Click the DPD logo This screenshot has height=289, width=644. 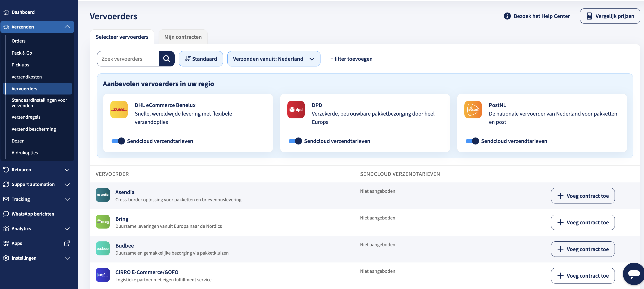point(296,109)
